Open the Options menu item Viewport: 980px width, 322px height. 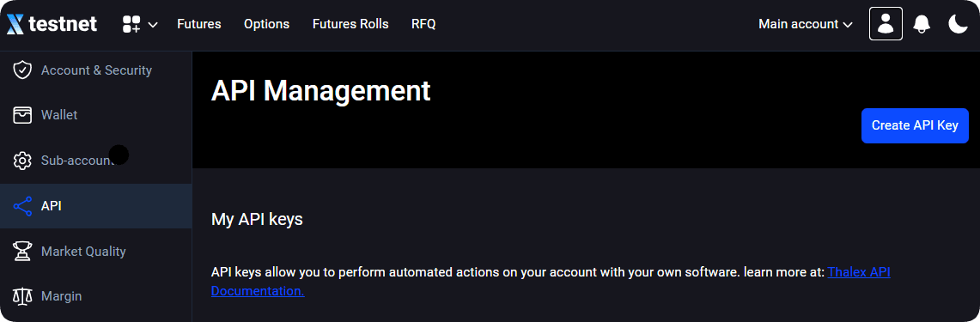(267, 24)
